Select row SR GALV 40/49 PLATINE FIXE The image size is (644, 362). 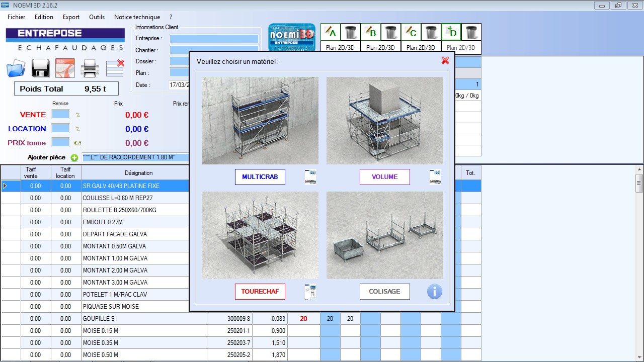[241, 186]
